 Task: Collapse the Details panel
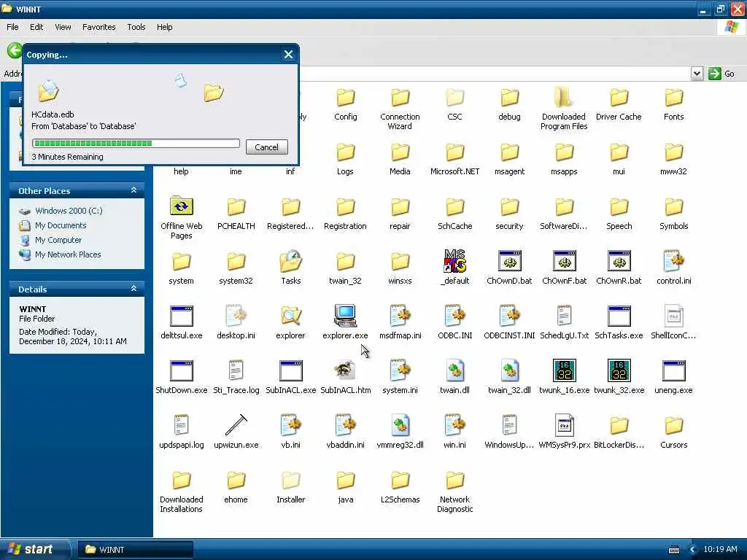click(x=134, y=289)
